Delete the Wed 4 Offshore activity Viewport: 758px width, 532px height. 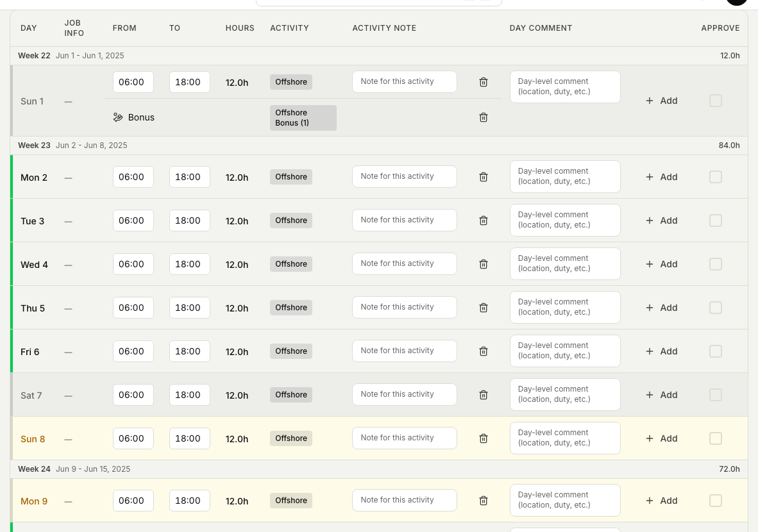coord(484,264)
